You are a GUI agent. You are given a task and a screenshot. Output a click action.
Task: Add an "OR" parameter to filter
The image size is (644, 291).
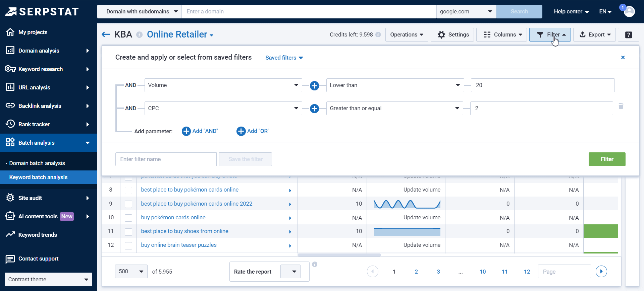(253, 131)
